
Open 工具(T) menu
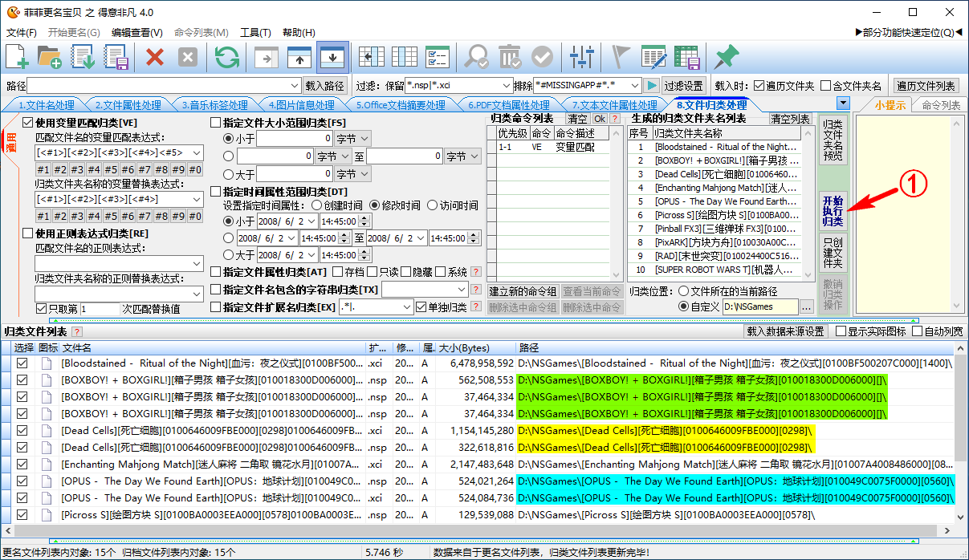pyautogui.click(x=255, y=32)
